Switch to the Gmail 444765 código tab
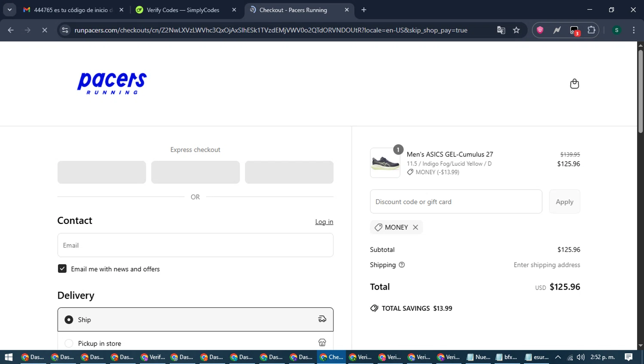The width and height of the screenshot is (644, 364). tap(73, 10)
